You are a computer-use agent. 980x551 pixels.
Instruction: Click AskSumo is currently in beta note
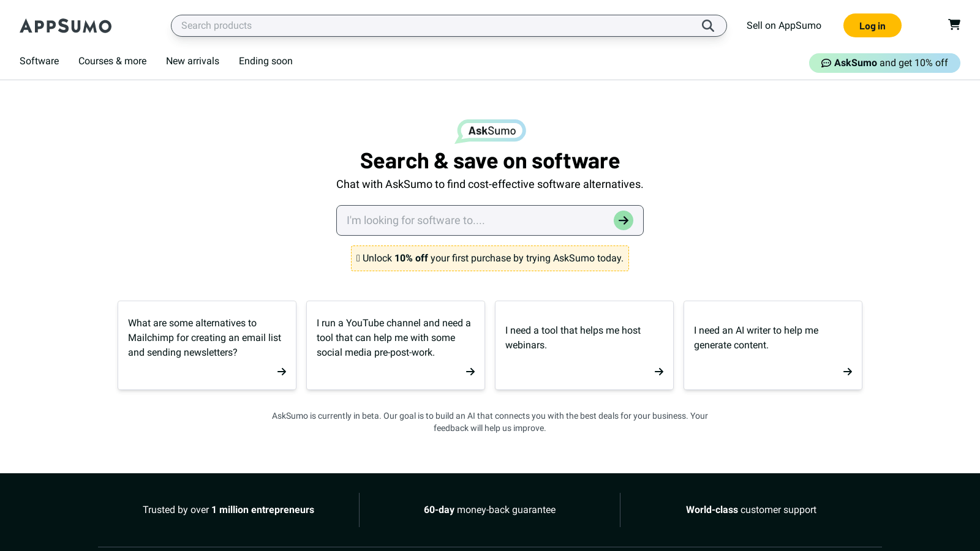pos(490,422)
